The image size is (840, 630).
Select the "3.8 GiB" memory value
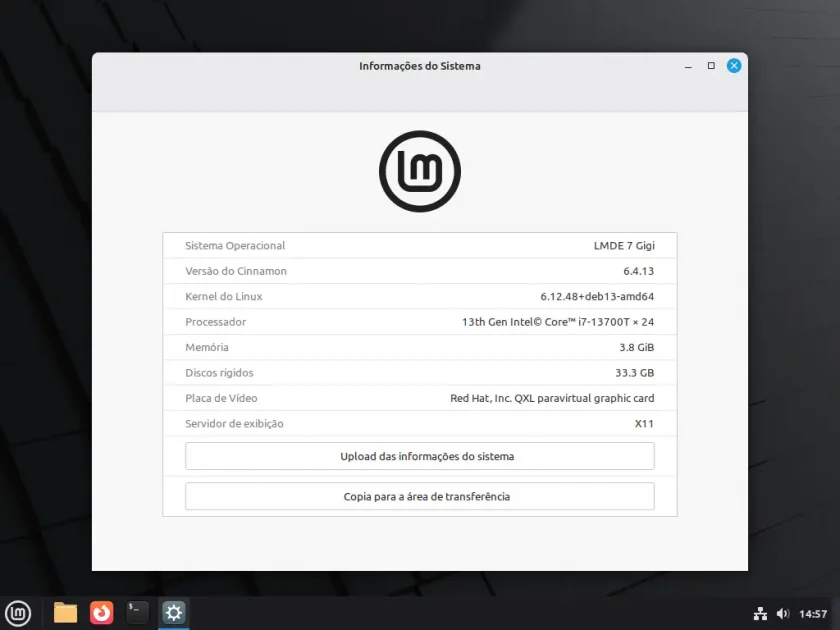pos(637,347)
